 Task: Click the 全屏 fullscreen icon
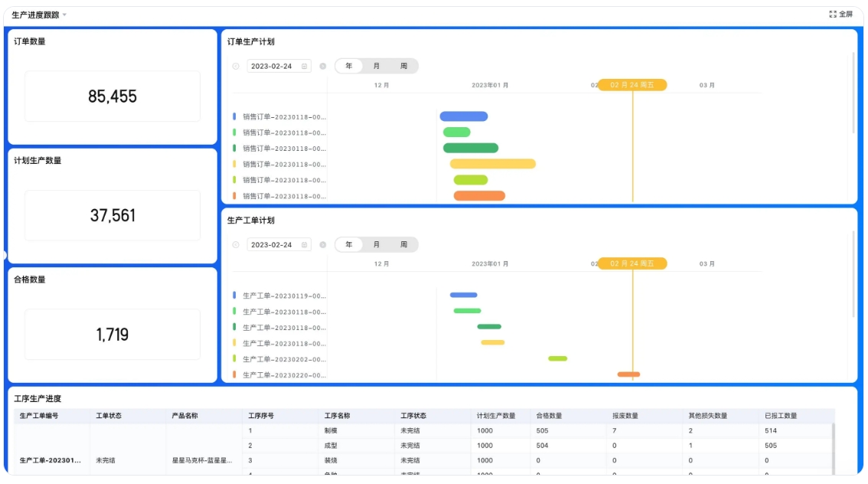coord(833,15)
